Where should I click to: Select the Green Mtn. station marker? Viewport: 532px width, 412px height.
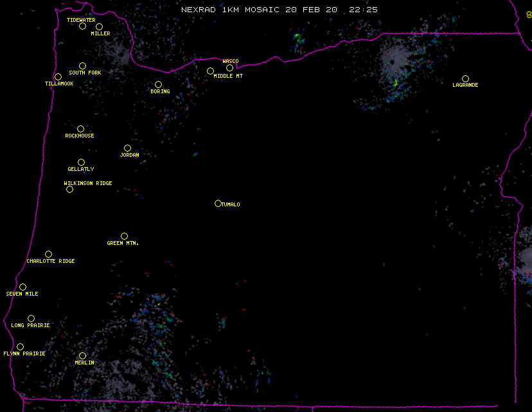tap(124, 237)
